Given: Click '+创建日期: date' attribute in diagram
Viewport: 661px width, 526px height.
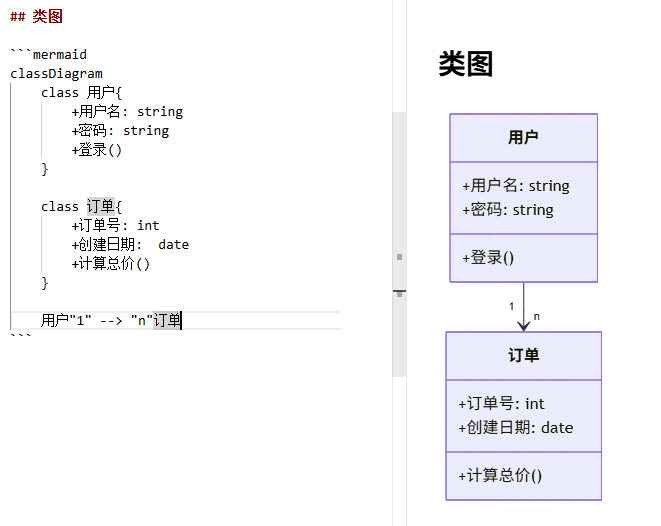Looking at the screenshot, I should (x=516, y=428).
